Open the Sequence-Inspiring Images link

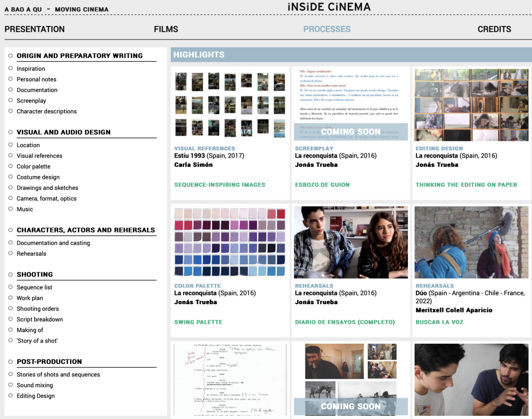point(220,185)
